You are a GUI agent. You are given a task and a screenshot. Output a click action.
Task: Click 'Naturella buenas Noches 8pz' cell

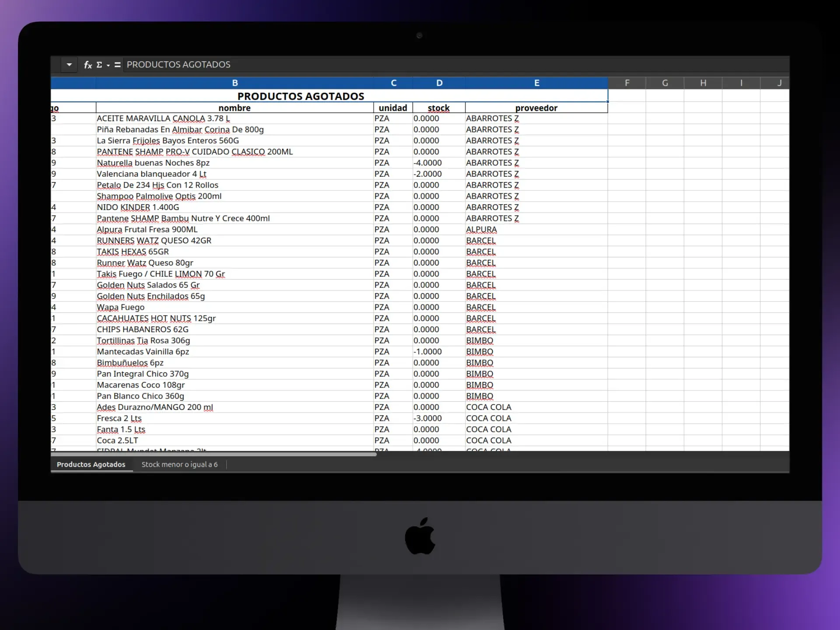click(x=234, y=163)
